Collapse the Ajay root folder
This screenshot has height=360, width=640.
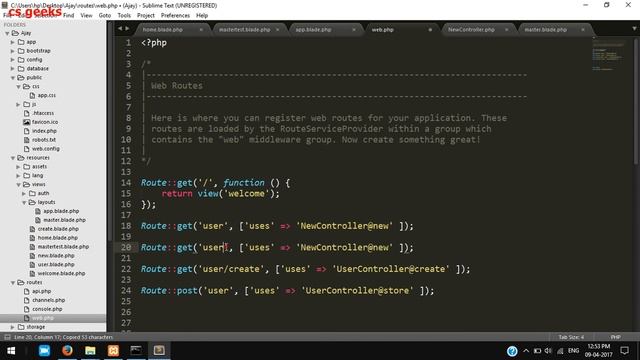click(x=7, y=33)
